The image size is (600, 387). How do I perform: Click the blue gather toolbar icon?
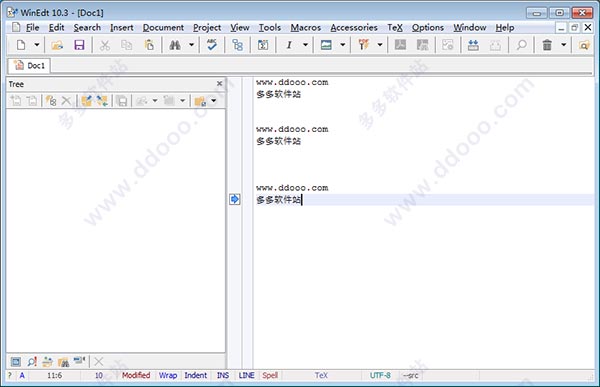click(x=473, y=45)
